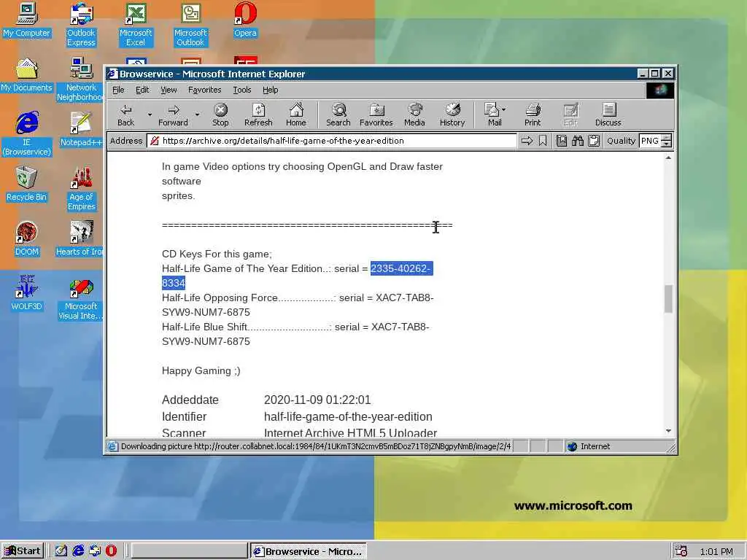Click the Outlook Express quick launch icon
The width and height of the screenshot is (747, 560).
(95, 551)
